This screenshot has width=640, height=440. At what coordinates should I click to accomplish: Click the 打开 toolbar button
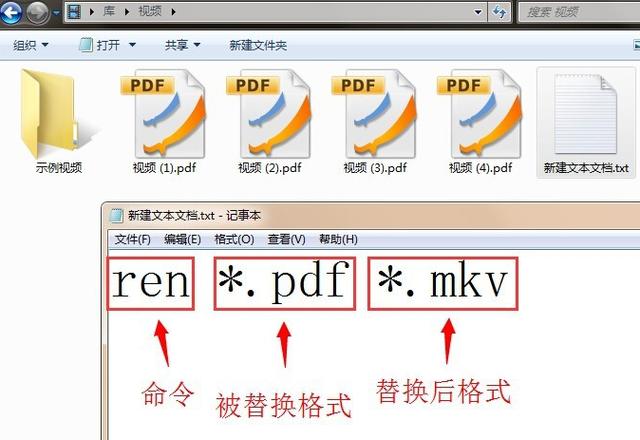click(100, 45)
